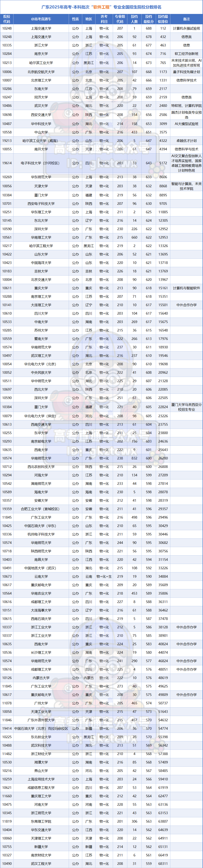Click the 杭州电子科技大学 school name
Screen dimensions: 203x868
pyautogui.click(x=41, y=534)
